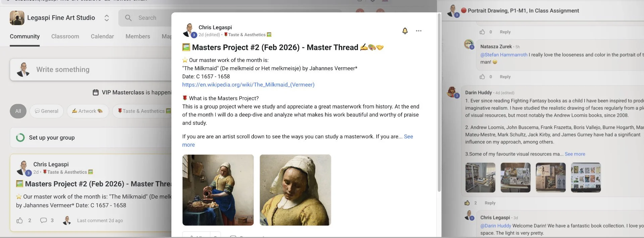Image resolution: width=644 pixels, height=238 pixels.
Task: Open the @Darin Huddy mention
Action: [x=496, y=226]
